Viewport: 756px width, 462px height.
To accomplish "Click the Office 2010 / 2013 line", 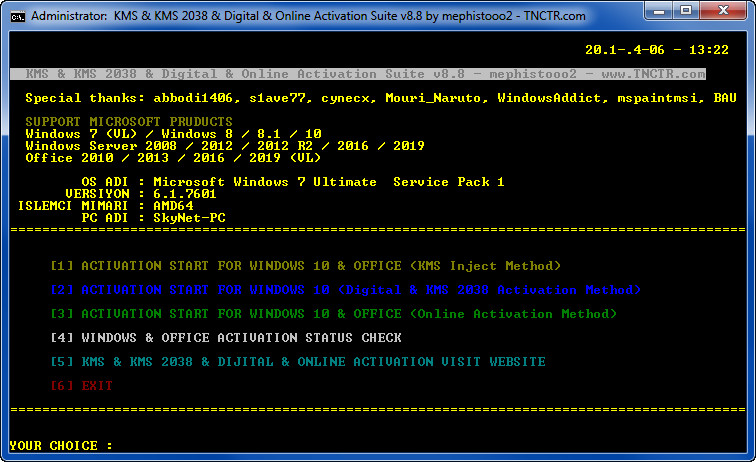I will pos(173,158).
